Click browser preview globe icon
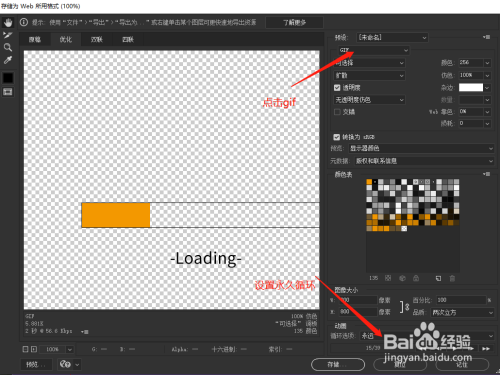 point(65,364)
